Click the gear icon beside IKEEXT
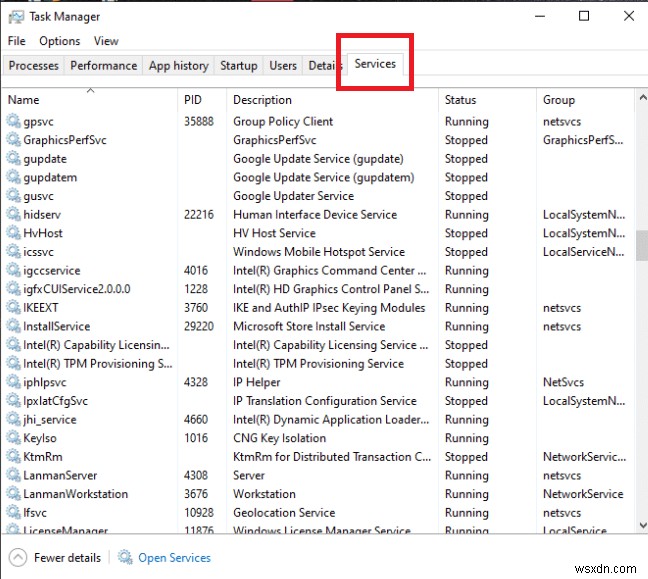The height and width of the screenshot is (579, 648). [x=13, y=307]
